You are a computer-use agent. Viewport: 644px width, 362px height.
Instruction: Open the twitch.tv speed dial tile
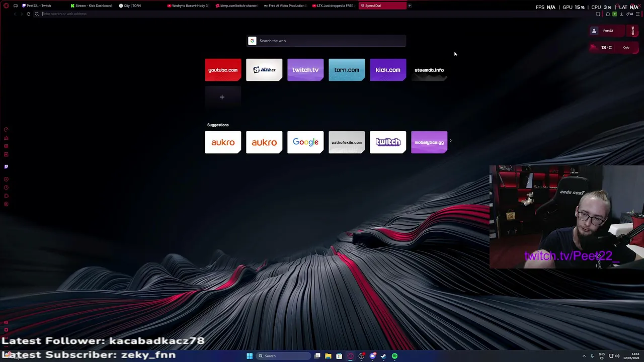click(305, 70)
